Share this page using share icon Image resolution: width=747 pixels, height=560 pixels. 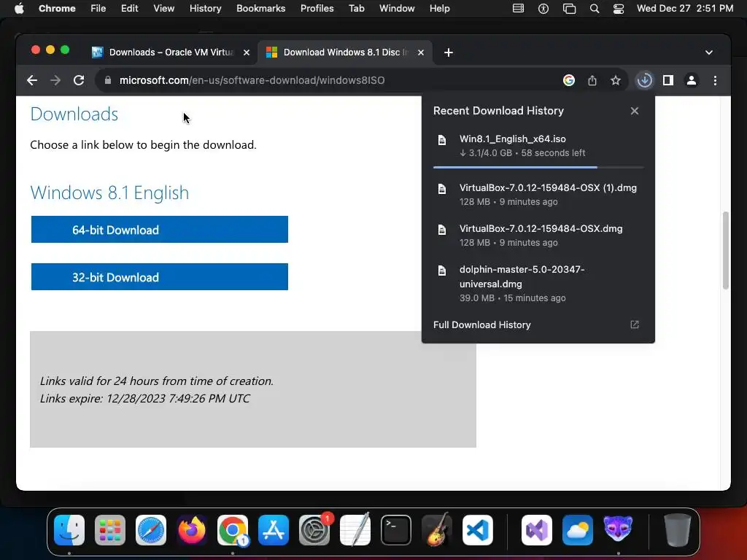[x=592, y=80]
